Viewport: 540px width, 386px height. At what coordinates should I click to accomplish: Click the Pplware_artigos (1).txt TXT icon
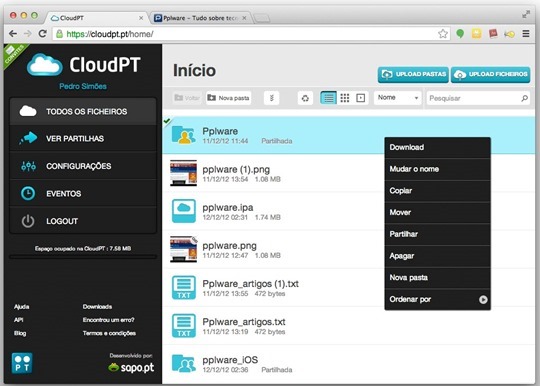click(x=184, y=287)
